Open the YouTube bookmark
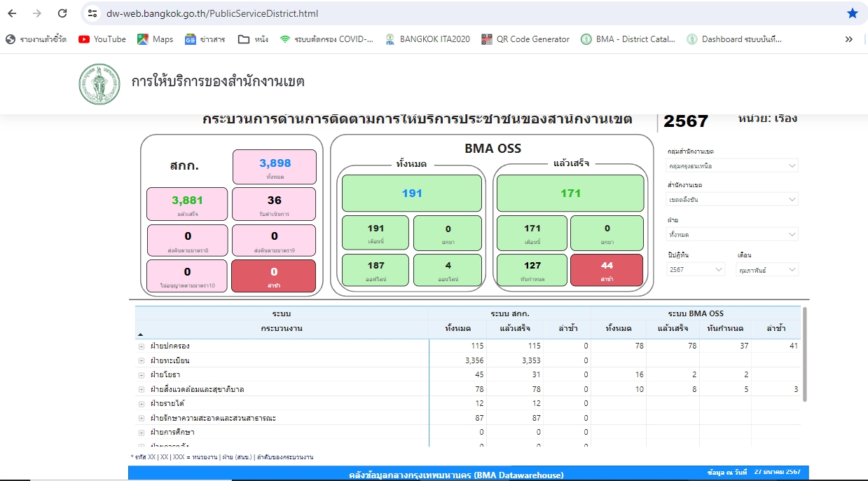 102,39
